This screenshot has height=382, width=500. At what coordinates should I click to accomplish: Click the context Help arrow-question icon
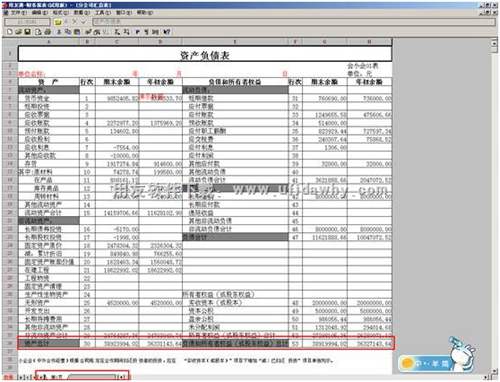click(x=167, y=32)
